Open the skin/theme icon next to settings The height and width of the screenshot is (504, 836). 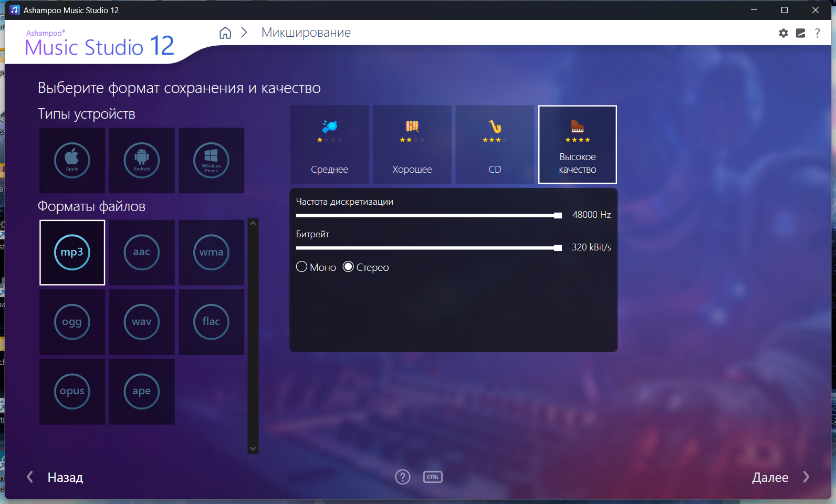(x=800, y=33)
